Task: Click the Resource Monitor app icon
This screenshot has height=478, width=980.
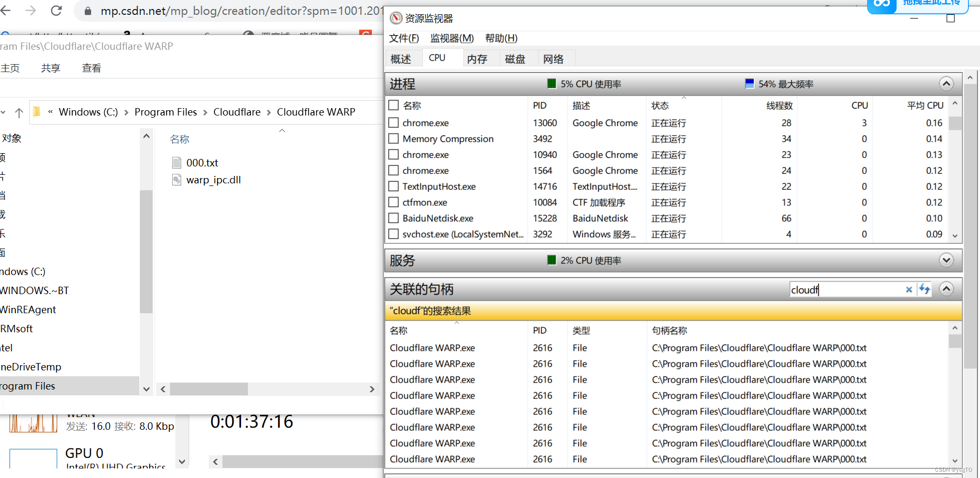Action: (x=396, y=19)
